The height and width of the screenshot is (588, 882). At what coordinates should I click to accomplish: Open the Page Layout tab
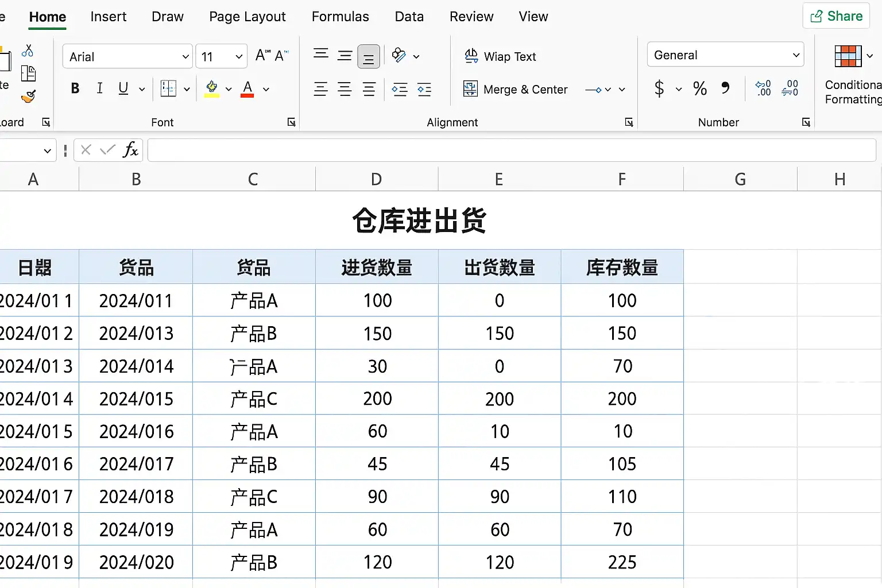(247, 17)
